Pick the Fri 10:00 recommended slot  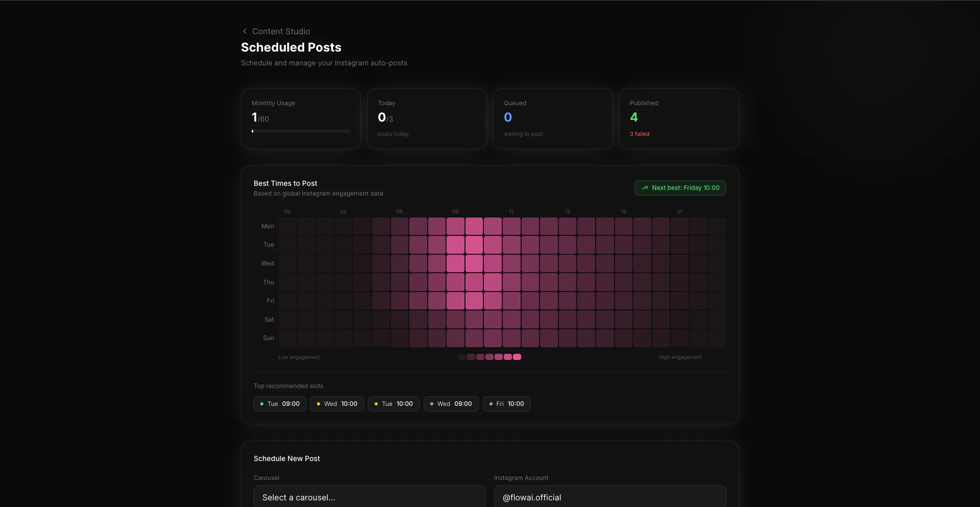[506, 404]
